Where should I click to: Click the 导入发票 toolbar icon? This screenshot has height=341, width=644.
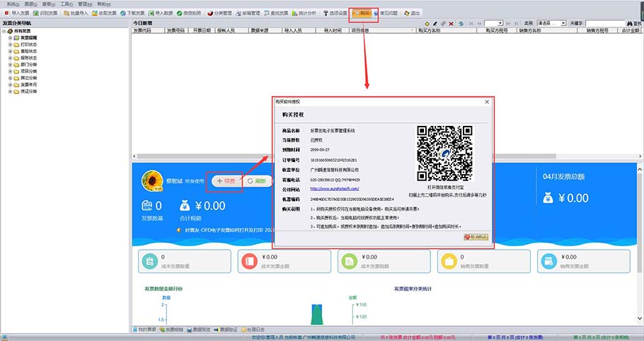pyautogui.click(x=17, y=13)
